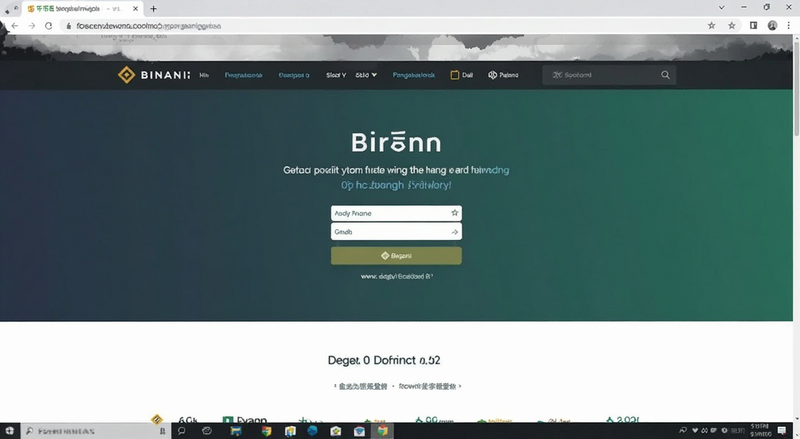Open the browser three-dot menu
The image size is (800, 439).
[789, 26]
